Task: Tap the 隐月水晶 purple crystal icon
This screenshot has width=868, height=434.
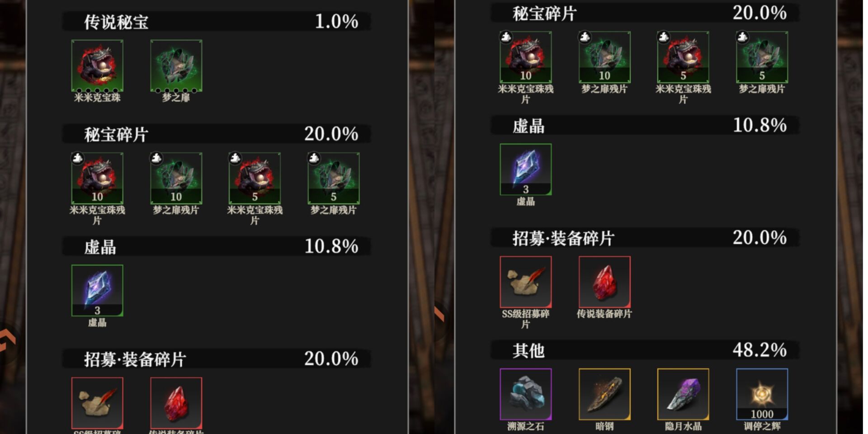Action: 683,394
